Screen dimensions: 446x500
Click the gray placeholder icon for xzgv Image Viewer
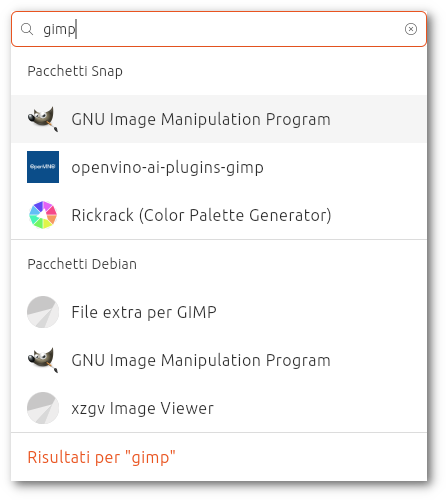click(43, 408)
